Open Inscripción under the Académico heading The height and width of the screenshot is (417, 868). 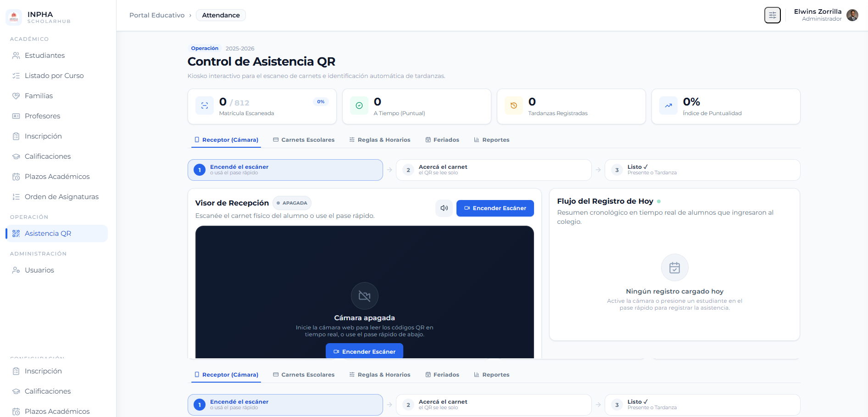pos(56,136)
